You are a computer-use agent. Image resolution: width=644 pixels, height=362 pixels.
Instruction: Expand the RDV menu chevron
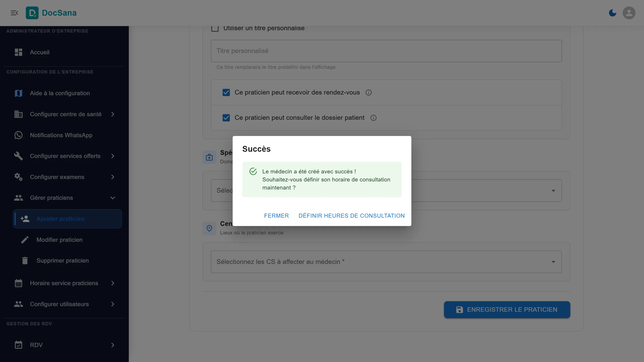[113, 345]
